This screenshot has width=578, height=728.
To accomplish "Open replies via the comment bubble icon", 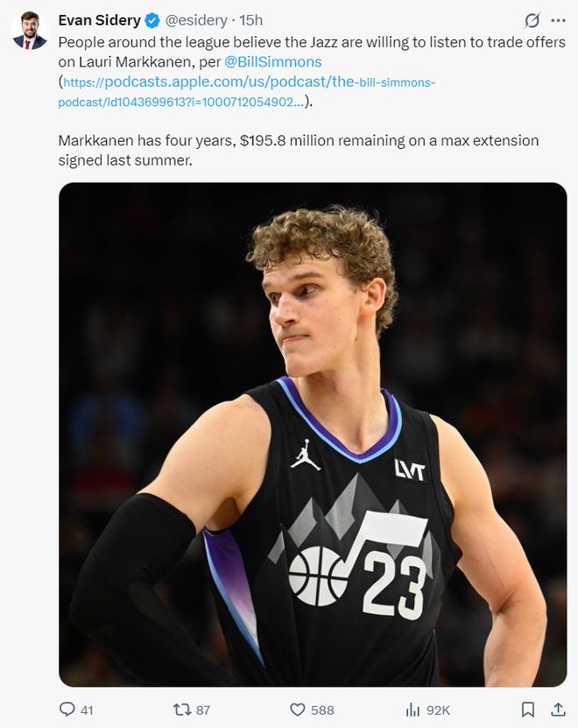I will [67, 710].
